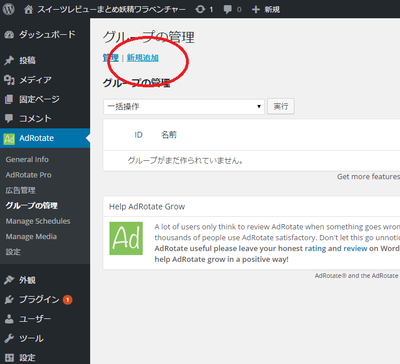Open the 新規追加 link

[x=142, y=58]
